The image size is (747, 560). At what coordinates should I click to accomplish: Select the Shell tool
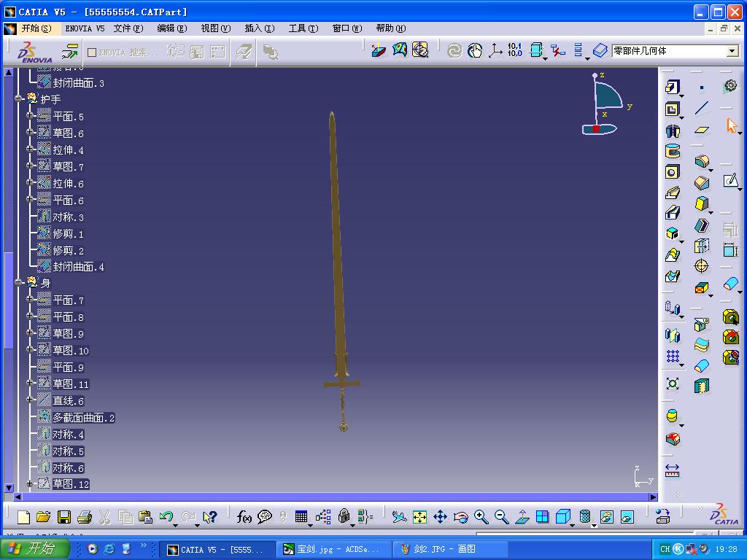click(701, 225)
